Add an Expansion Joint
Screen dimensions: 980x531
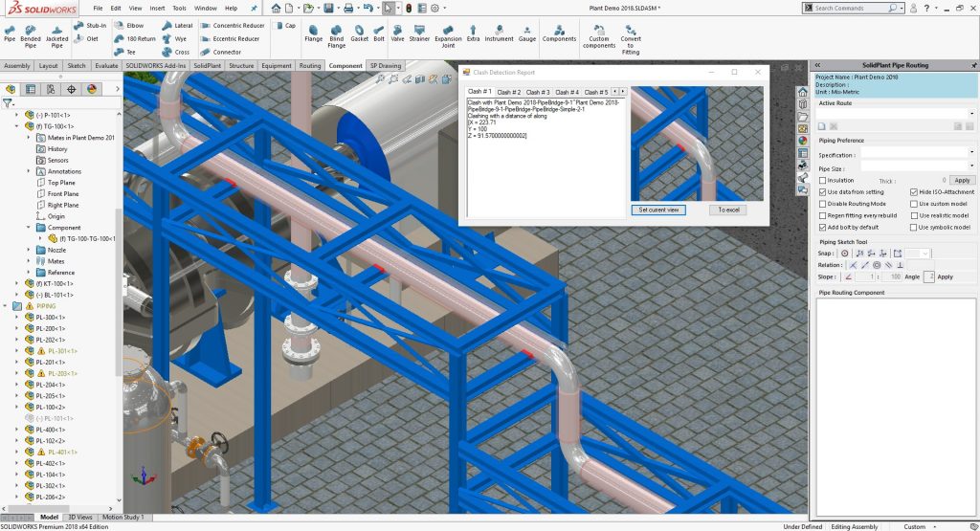click(x=448, y=37)
